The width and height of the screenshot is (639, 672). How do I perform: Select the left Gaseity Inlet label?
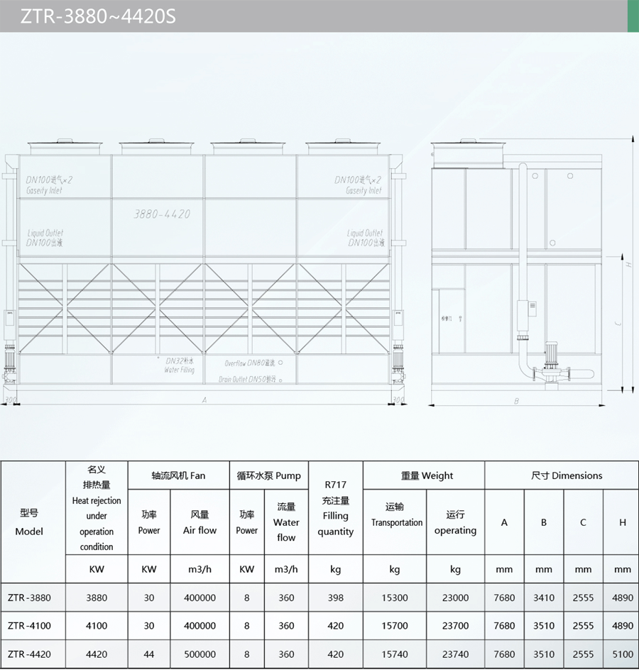pyautogui.click(x=46, y=190)
